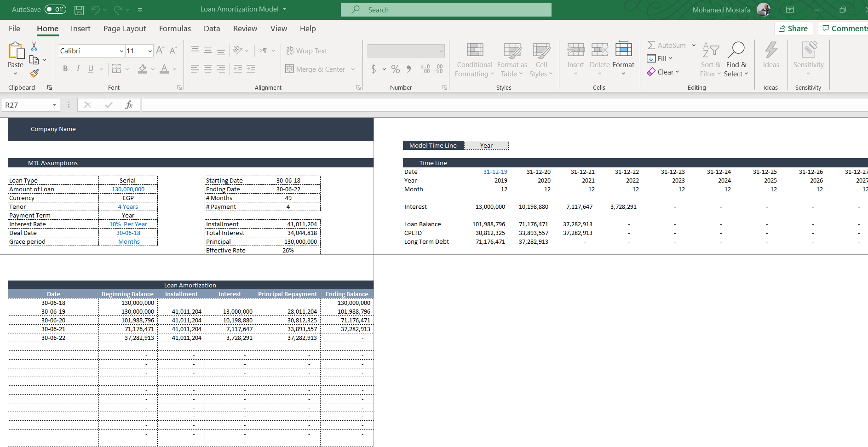Toggle Wrap Text
The height and width of the screenshot is (447, 868).
(x=306, y=51)
